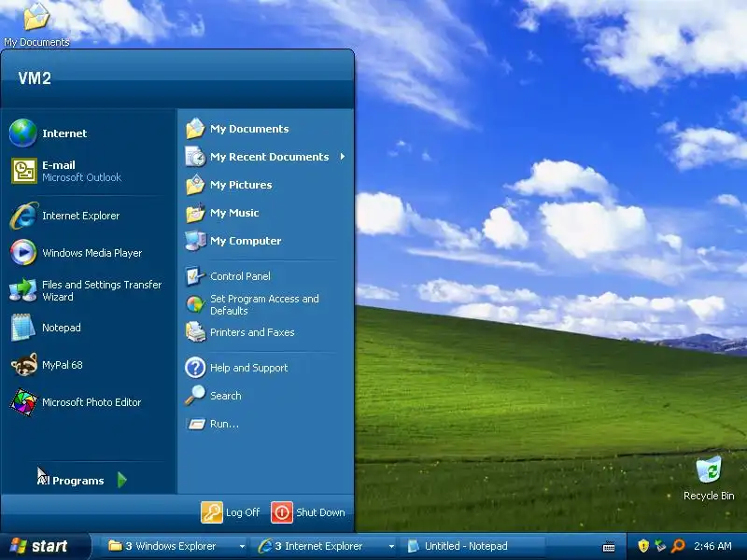This screenshot has width=747, height=560.
Task: Expand the My Recent Documents submenu arrow
Action: coord(343,157)
